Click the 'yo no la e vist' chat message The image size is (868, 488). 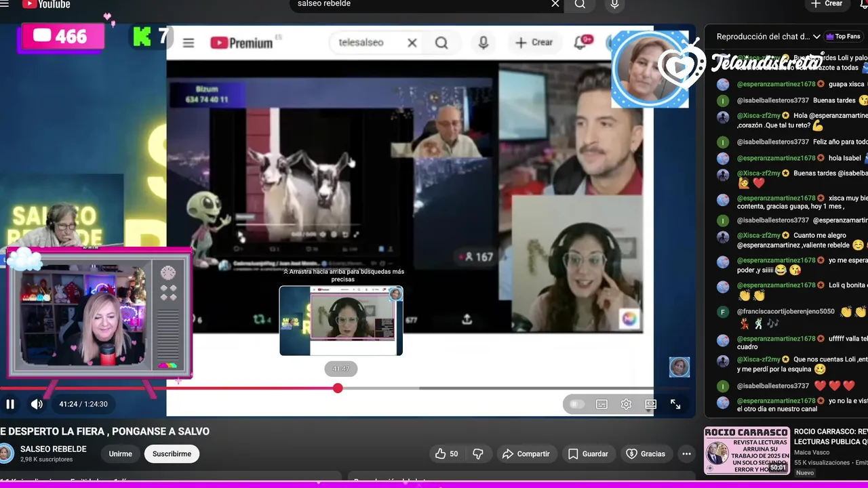pyautogui.click(x=802, y=405)
